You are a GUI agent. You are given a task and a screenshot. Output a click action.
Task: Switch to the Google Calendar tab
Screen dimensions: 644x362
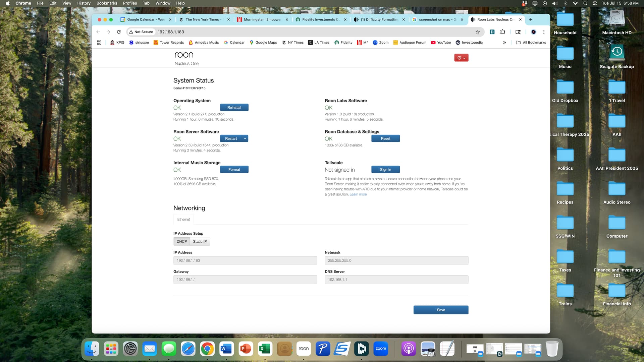tap(146, 19)
